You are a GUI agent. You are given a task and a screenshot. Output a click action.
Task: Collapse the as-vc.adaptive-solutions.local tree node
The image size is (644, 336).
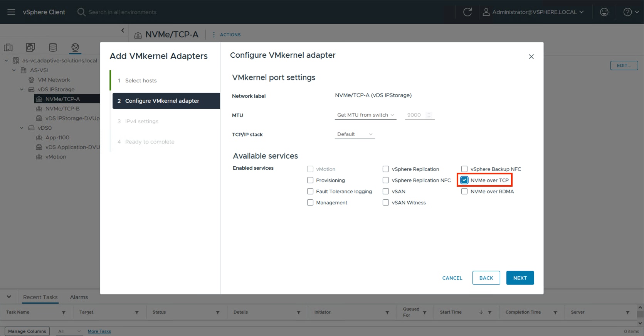click(6, 60)
